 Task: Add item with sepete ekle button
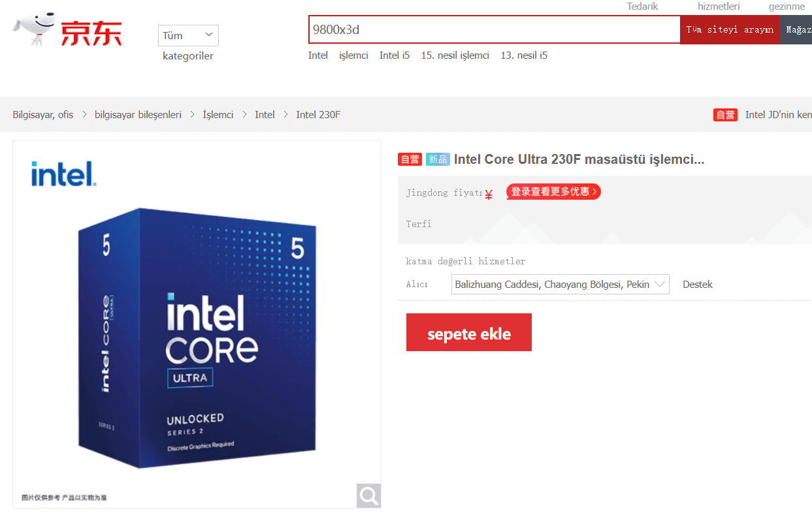pyautogui.click(x=469, y=332)
